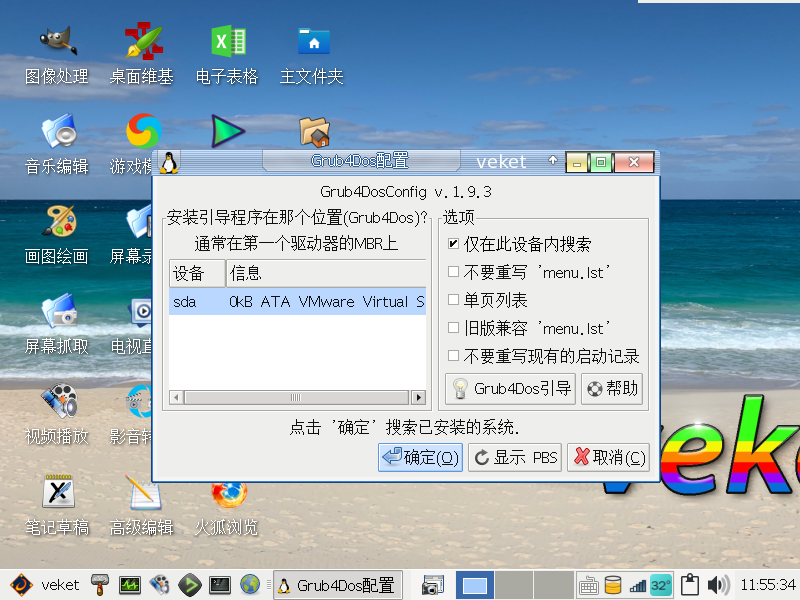Viewport: 800px width, 600px height.
Task: Enable 单页列表 checkbox
Action: coord(453,299)
